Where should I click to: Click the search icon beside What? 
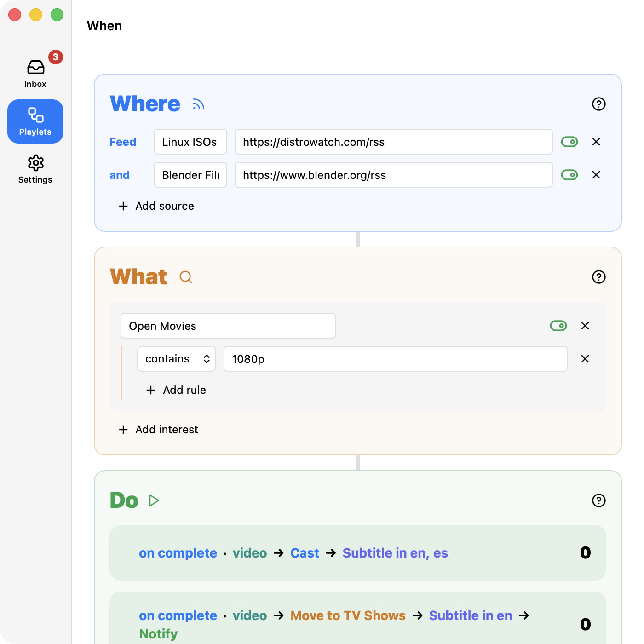[186, 277]
